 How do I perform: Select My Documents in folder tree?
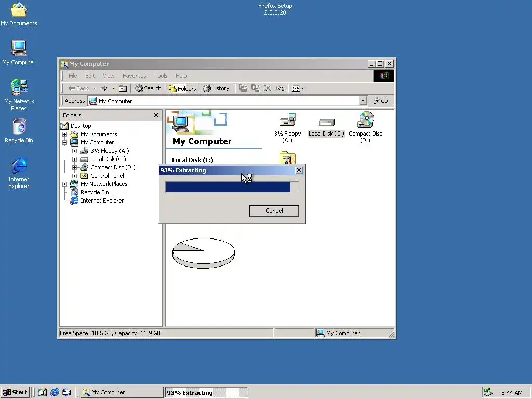[98, 134]
